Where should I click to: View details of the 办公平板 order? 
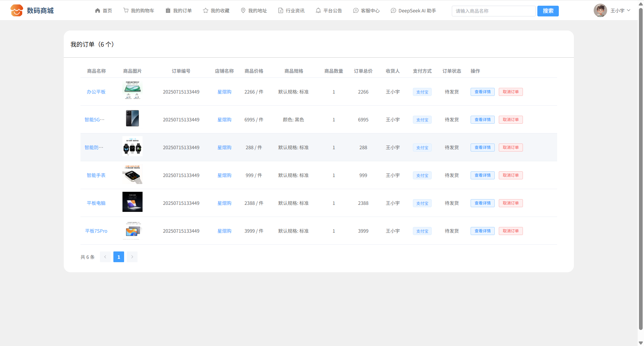(x=482, y=92)
